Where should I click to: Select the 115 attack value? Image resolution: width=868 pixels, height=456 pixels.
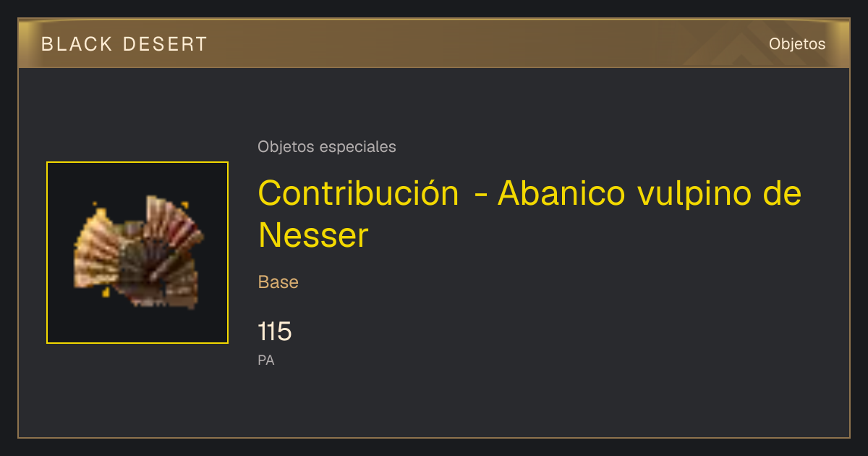coord(275,332)
